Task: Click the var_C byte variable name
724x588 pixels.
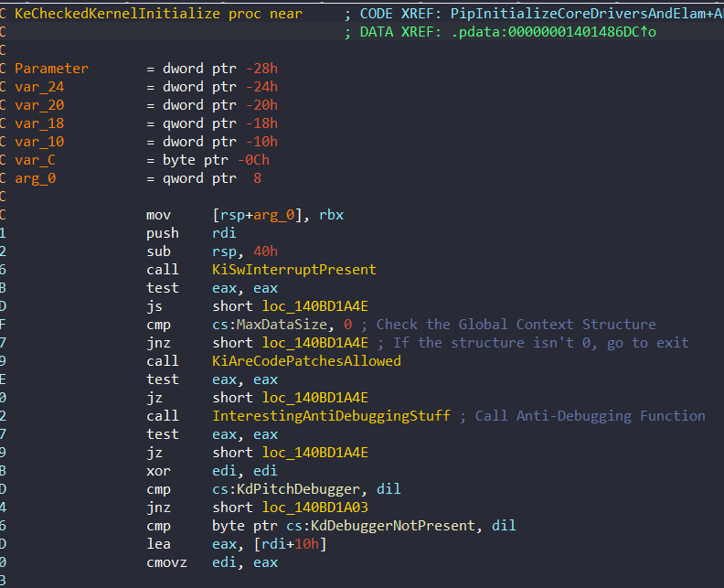Action: (x=35, y=160)
